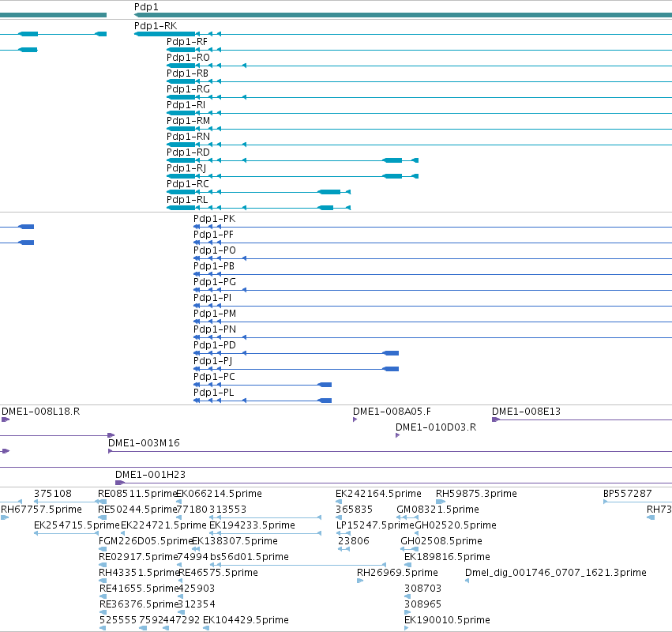Image resolution: width=672 pixels, height=632 pixels.
Task: Select the Pdp1-RO transcript label
Action: click(x=188, y=58)
